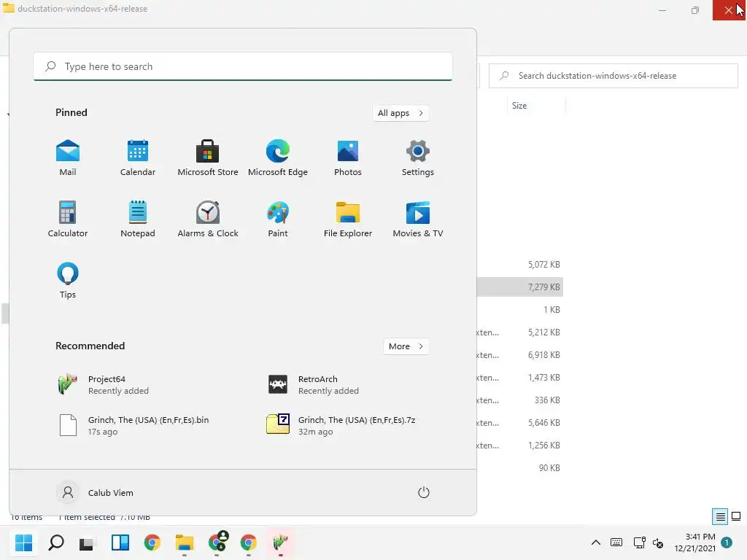Open the Photos app
The image size is (747, 560).
(348, 158)
